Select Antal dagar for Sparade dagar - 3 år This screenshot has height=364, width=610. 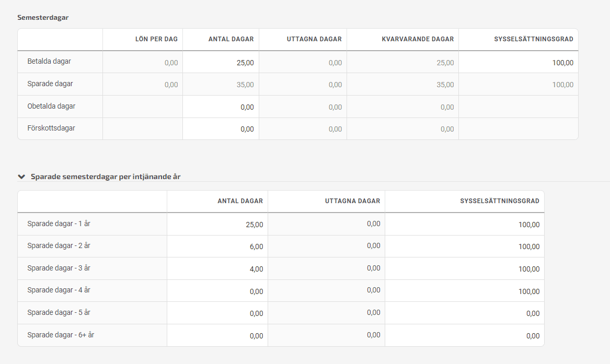tap(217, 269)
